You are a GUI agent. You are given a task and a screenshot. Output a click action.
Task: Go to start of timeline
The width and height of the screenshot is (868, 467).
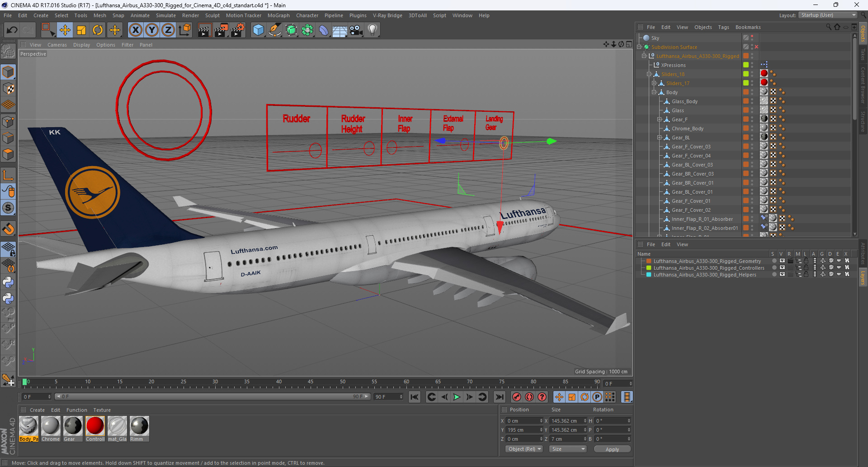point(415,397)
